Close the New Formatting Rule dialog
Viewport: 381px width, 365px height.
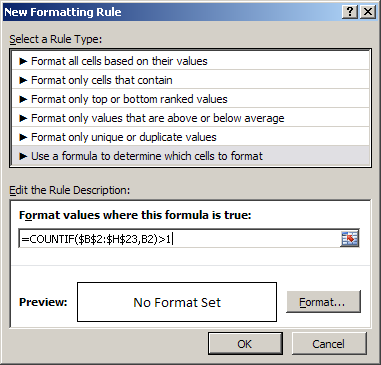point(368,12)
